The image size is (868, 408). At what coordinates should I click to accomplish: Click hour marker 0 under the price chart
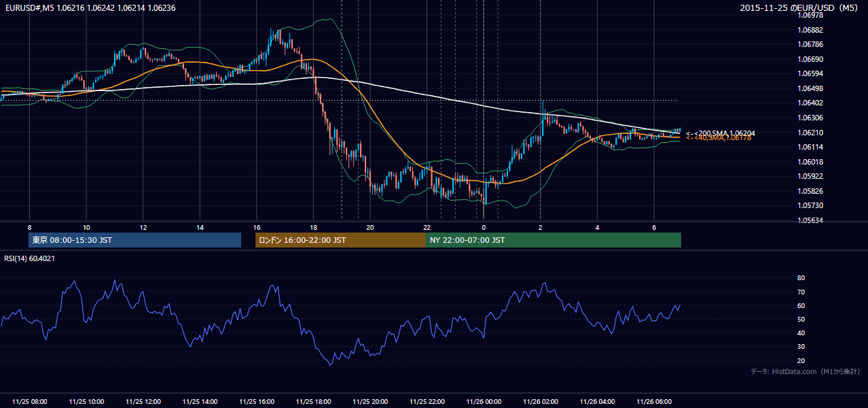pyautogui.click(x=484, y=227)
